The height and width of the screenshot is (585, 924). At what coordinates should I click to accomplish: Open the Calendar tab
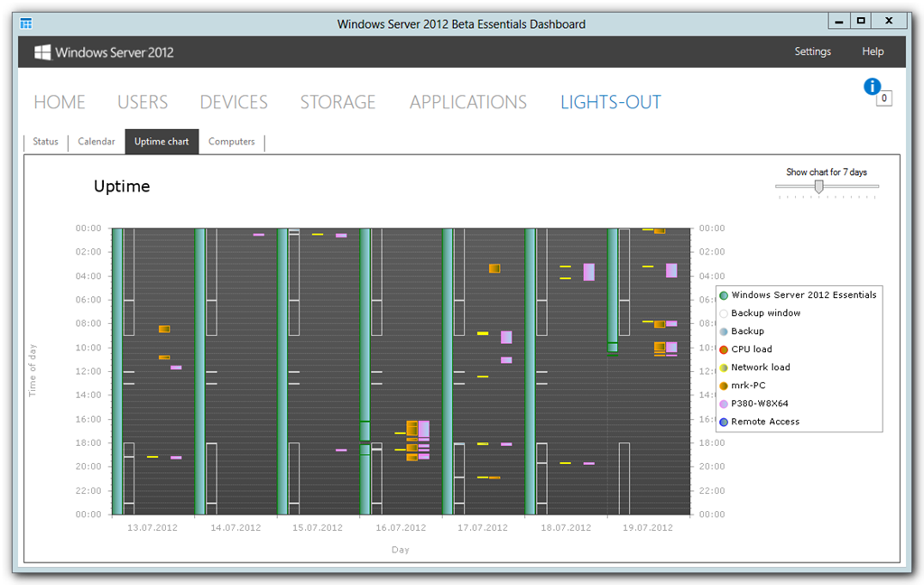pyautogui.click(x=96, y=142)
